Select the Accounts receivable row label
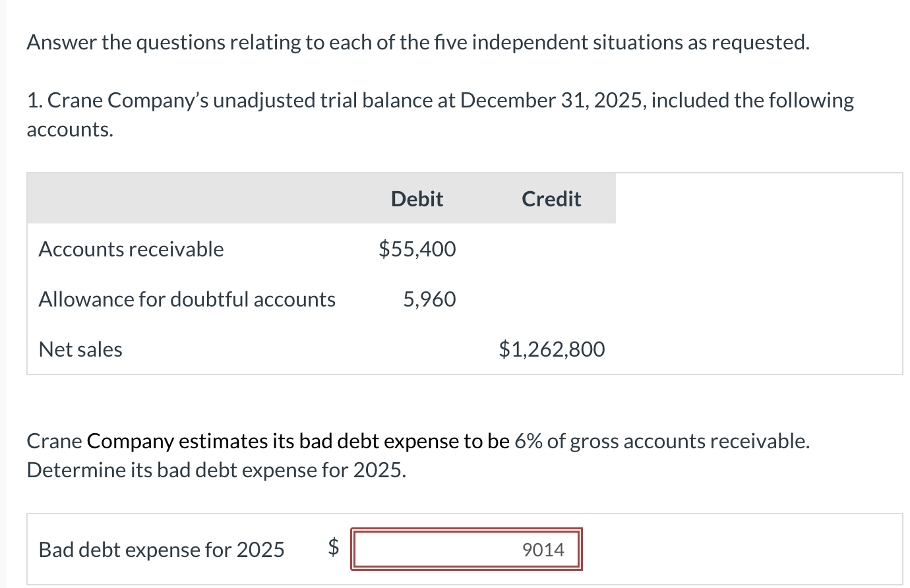The image size is (910, 588). (131, 249)
